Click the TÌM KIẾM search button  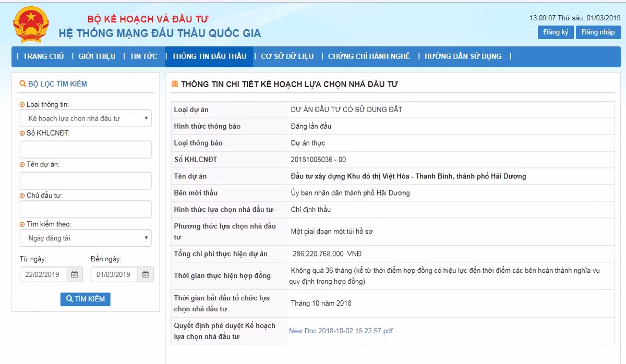85,299
